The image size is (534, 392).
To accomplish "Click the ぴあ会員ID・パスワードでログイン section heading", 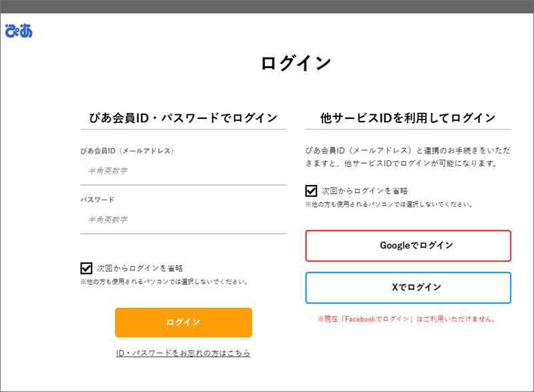I will (x=183, y=118).
